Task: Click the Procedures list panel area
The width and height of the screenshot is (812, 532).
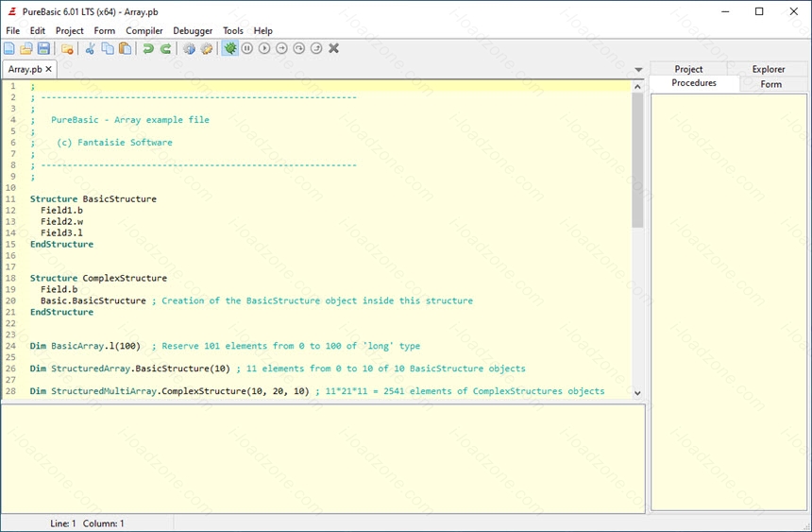Action: (x=729, y=301)
